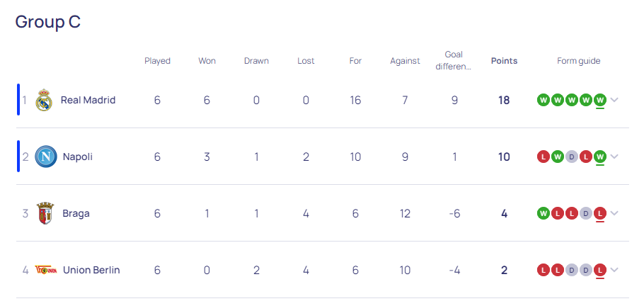Click Braga's first green win badge
Viewport: 644px width, 306px height.
click(x=544, y=213)
